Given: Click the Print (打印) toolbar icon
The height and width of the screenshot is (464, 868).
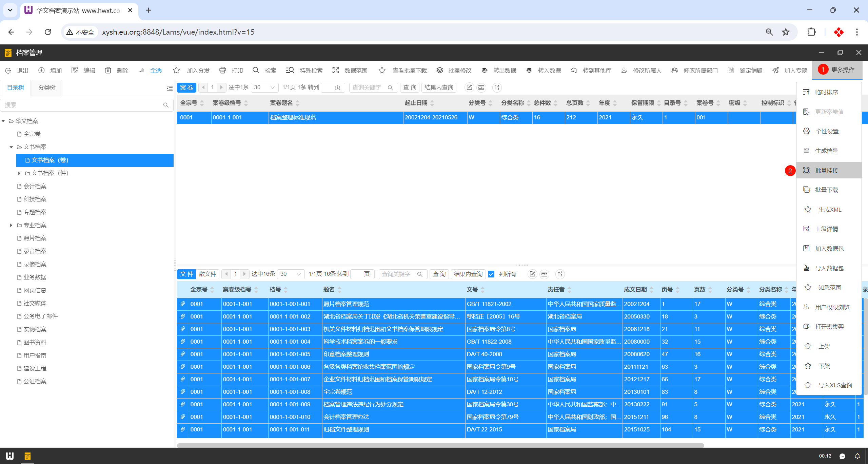Looking at the screenshot, I should click(x=222, y=70).
